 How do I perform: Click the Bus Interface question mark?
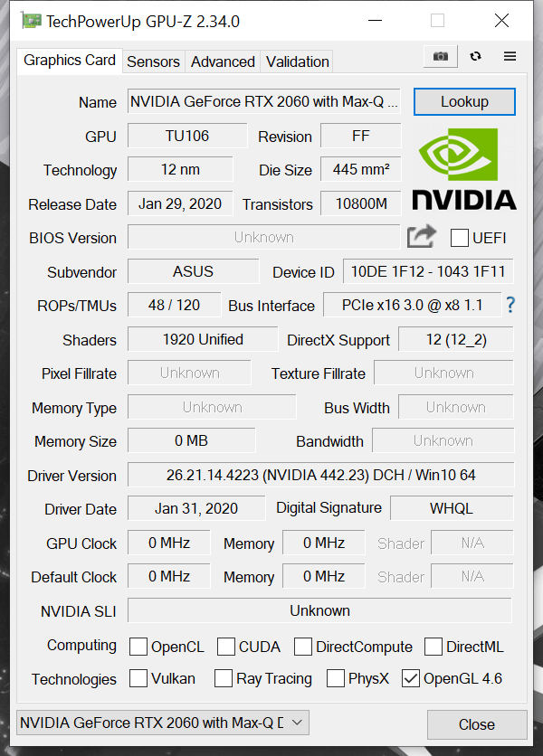coord(510,305)
